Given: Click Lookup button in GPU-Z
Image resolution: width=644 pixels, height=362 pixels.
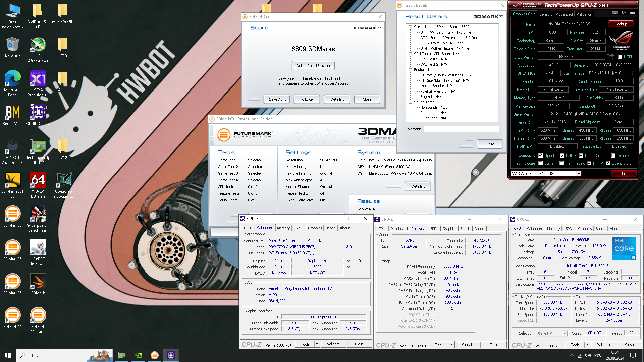Looking at the screenshot, I should pos(621,24).
